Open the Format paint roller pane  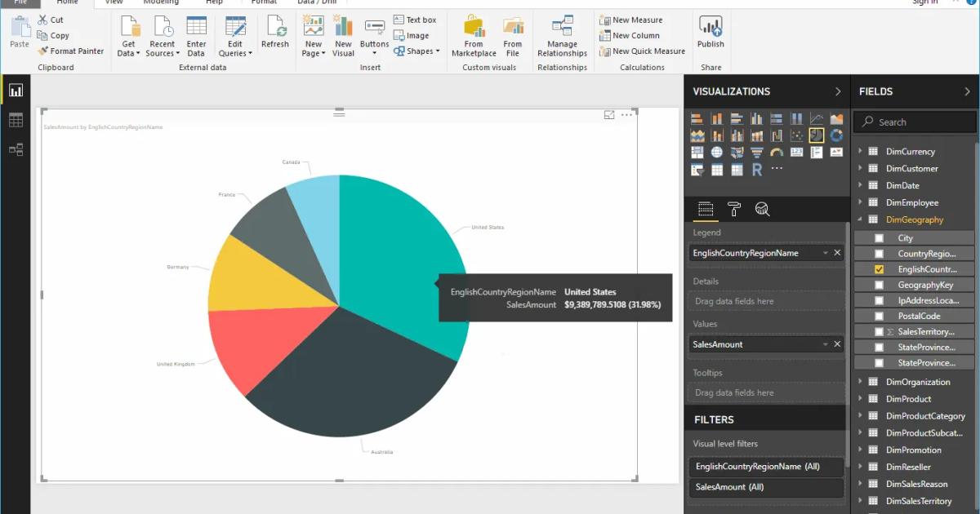pyautogui.click(x=734, y=210)
